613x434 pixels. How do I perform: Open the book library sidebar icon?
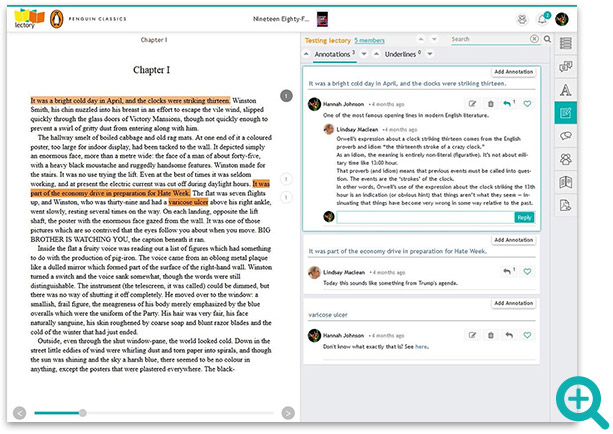point(566,182)
